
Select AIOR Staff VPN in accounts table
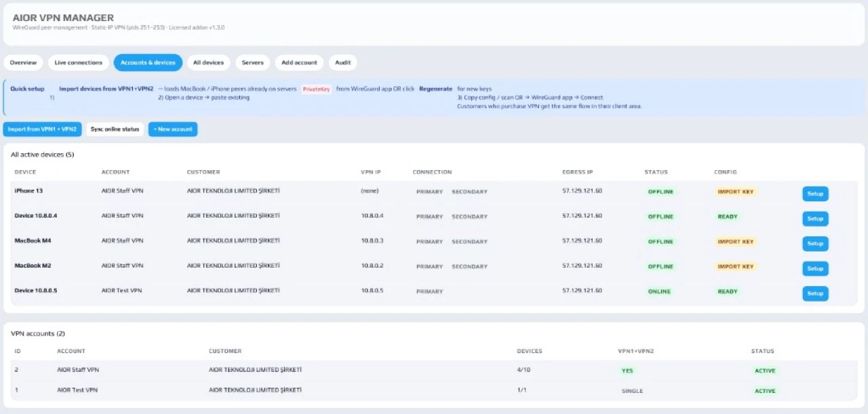coord(78,370)
